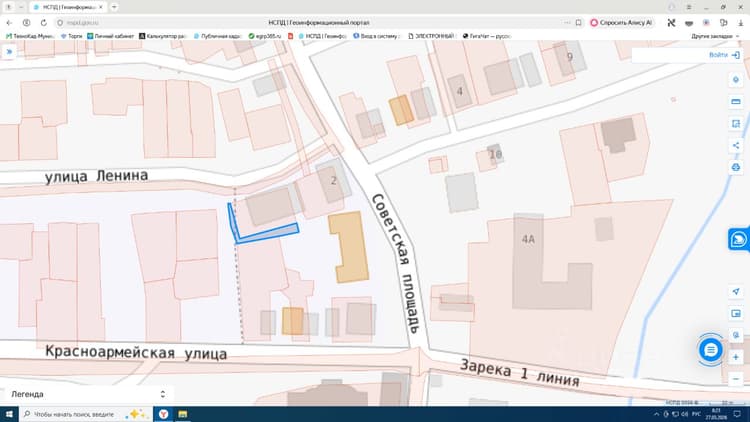Viewport: 750px width, 422px height.
Task: Bookmark page with bookmark icon
Action: [x=579, y=22]
